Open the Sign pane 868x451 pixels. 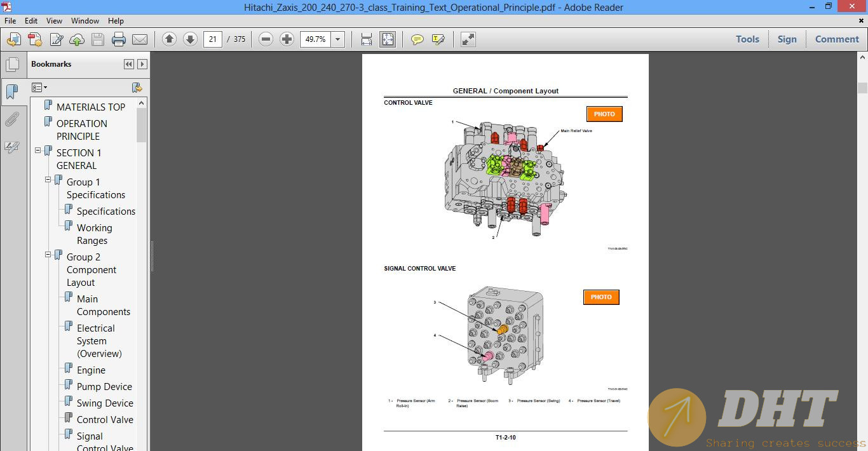(x=787, y=39)
